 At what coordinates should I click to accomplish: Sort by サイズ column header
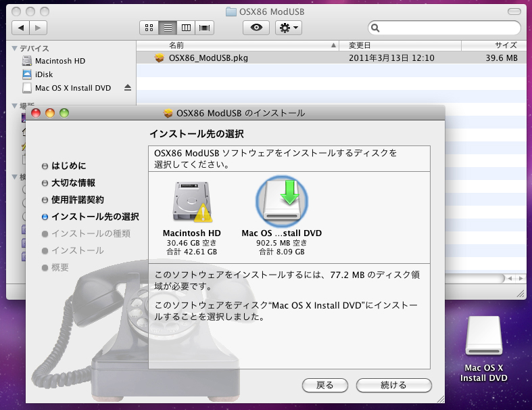click(x=494, y=45)
